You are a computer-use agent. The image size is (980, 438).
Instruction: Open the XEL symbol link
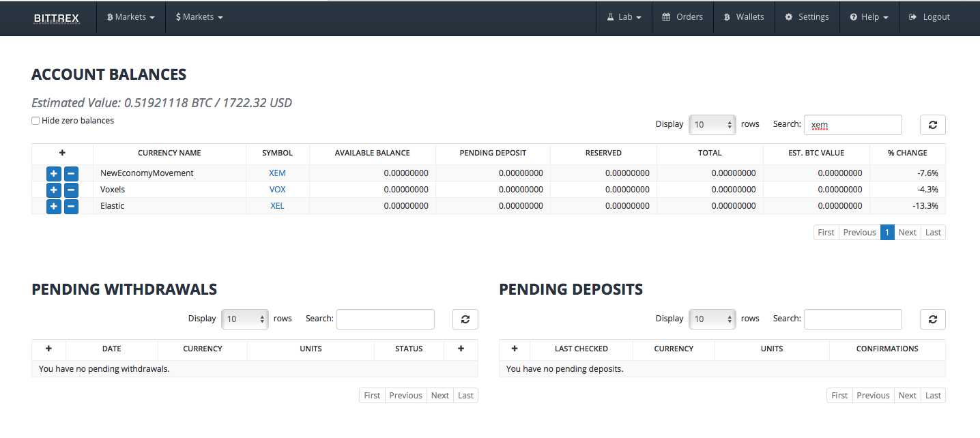[x=277, y=206]
